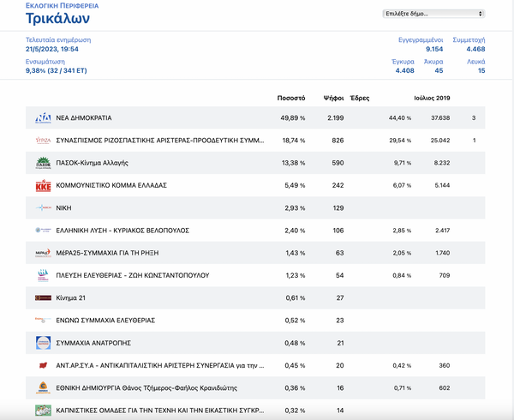Screen dimensions: 514x420
Task: Select ΚΑΠΝΙΣΤΙΚΕΣ ΟΜΑΔΕΣ ΓΙΑ ΤΗΝ ΤΕΧΝΗ name
Action: 160,411
